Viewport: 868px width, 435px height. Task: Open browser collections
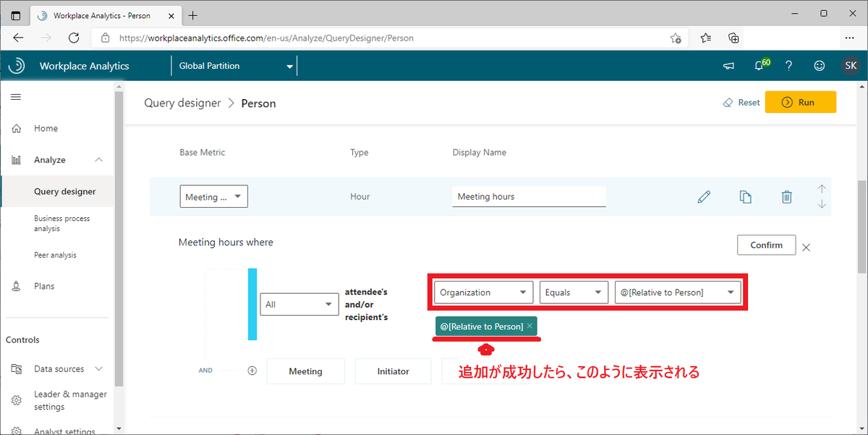733,38
